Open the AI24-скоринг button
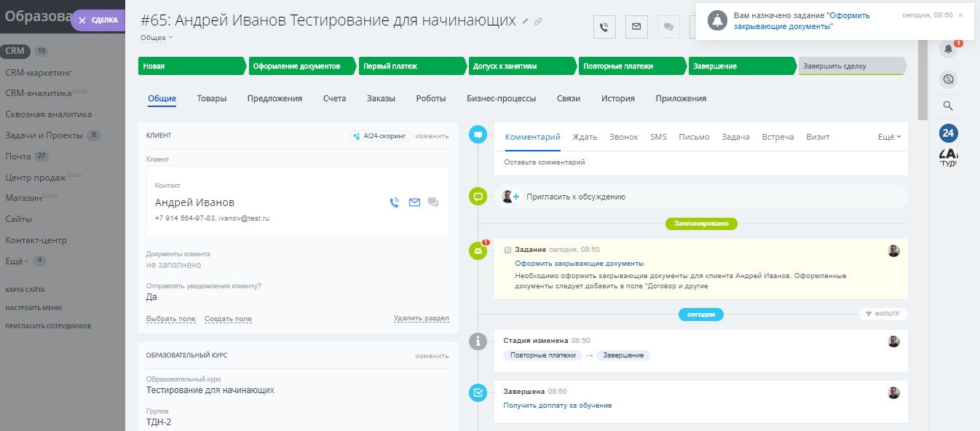980x431 pixels. (380, 135)
